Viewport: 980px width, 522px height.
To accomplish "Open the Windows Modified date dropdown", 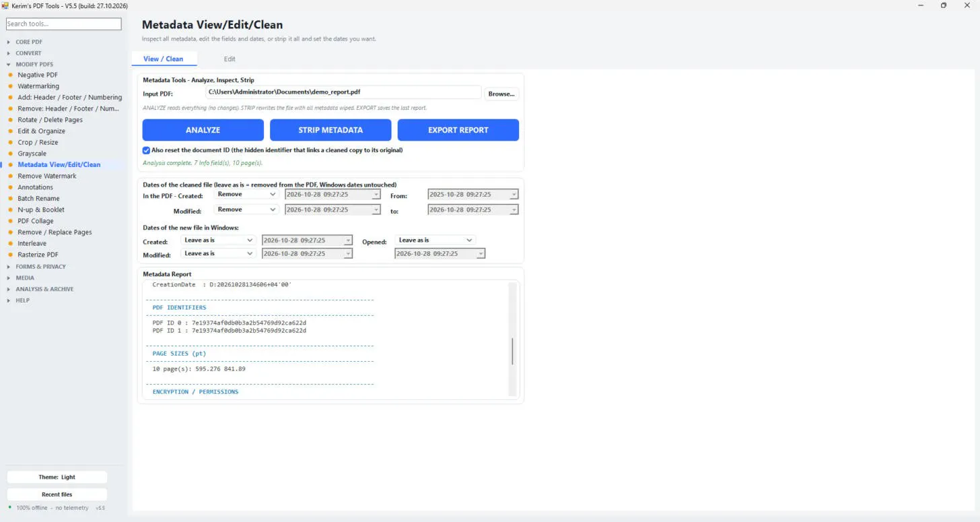I will [218, 253].
